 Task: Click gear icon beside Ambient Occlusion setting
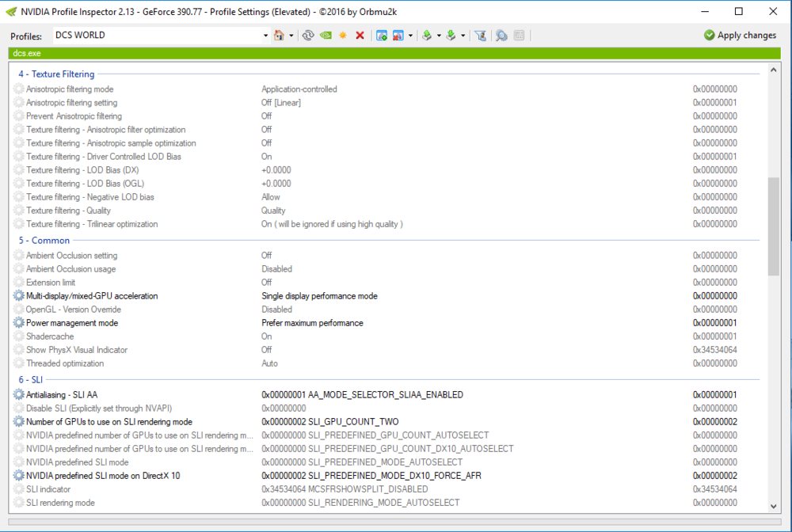(x=19, y=256)
